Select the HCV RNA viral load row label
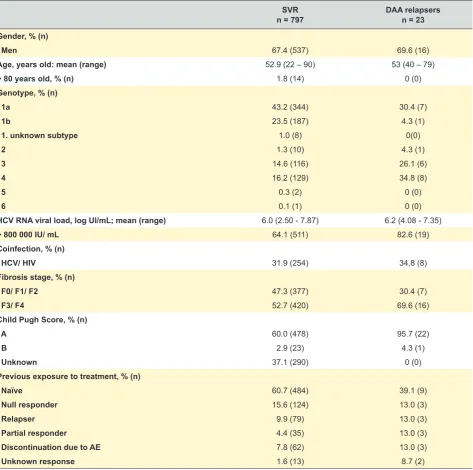Image resolution: width=473 pixels, height=470 pixels. [x=82, y=221]
